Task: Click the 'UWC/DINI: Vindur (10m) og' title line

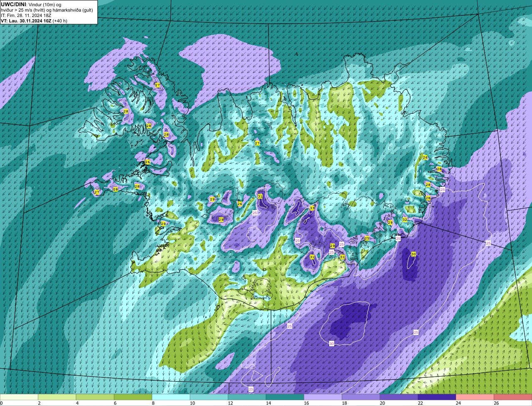Action: point(31,4)
